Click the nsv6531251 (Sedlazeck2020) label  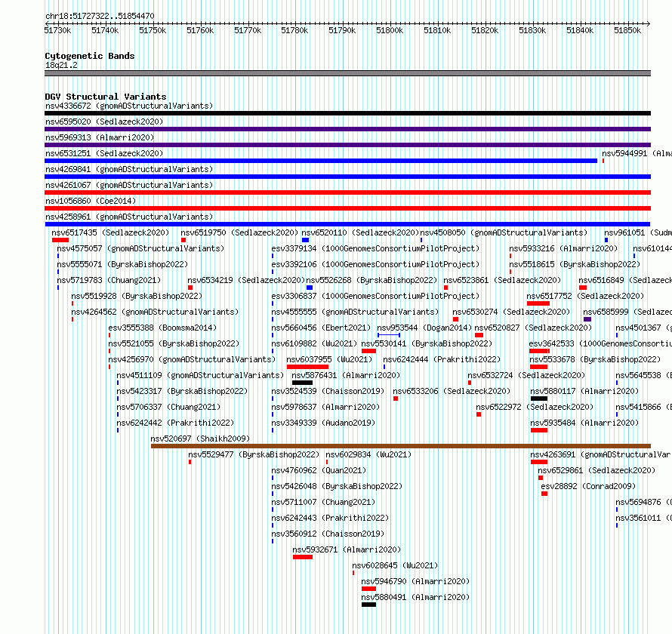click(104, 153)
